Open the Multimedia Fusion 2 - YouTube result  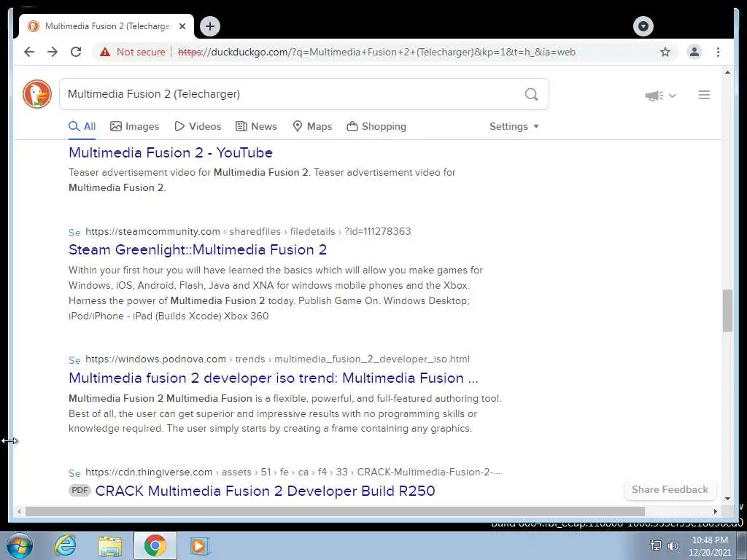click(171, 153)
